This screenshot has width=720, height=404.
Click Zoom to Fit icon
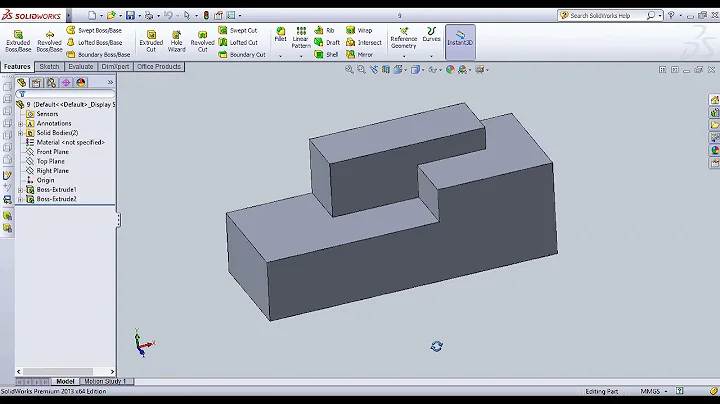(x=349, y=69)
